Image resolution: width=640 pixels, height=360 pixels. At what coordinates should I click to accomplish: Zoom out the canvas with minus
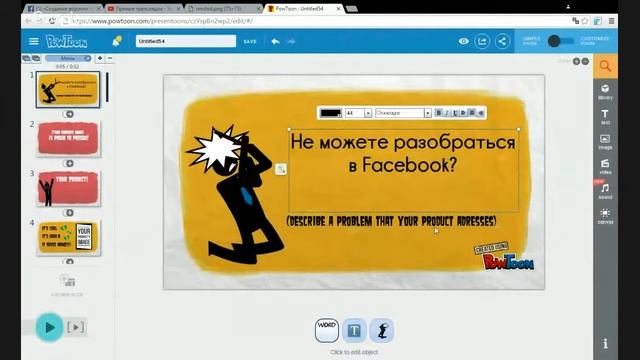pyautogui.click(x=585, y=61)
